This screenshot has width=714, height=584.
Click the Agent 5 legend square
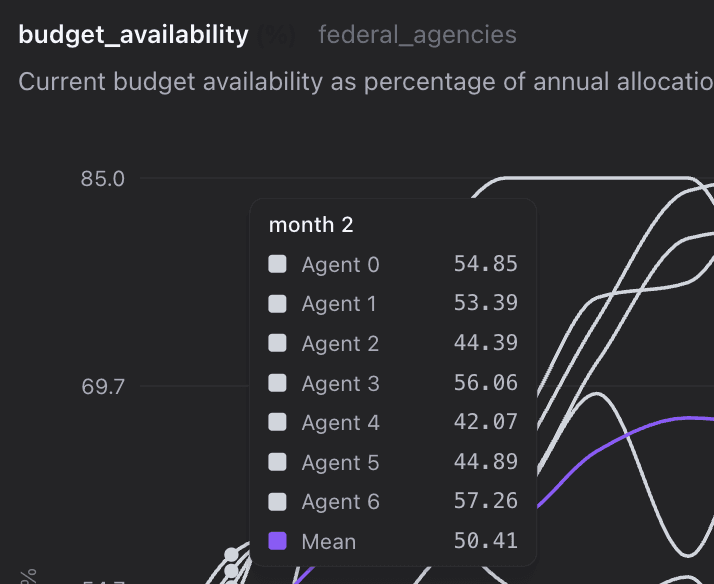click(x=278, y=462)
